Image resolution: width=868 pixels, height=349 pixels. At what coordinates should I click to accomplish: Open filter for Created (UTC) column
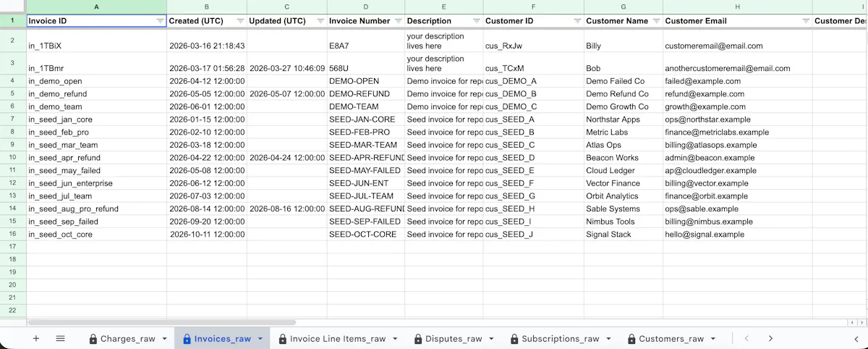[240, 21]
